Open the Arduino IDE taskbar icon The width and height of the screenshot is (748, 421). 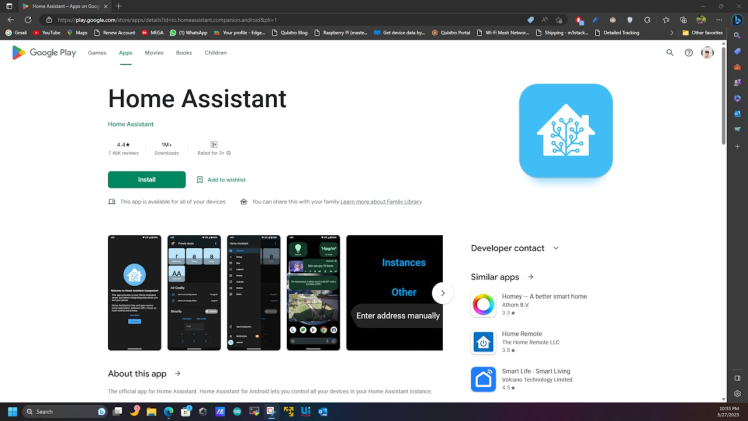coord(237,411)
